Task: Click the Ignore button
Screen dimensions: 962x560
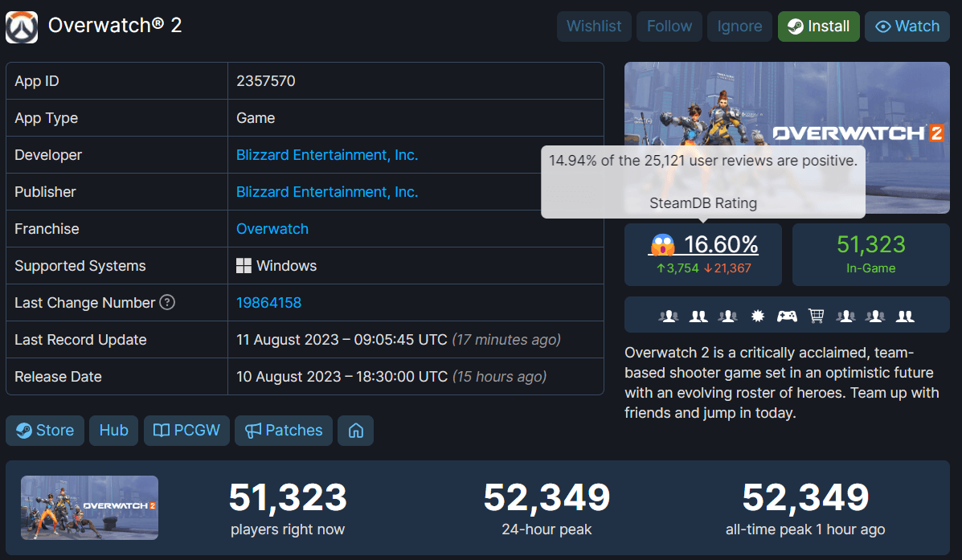Action: [739, 27]
